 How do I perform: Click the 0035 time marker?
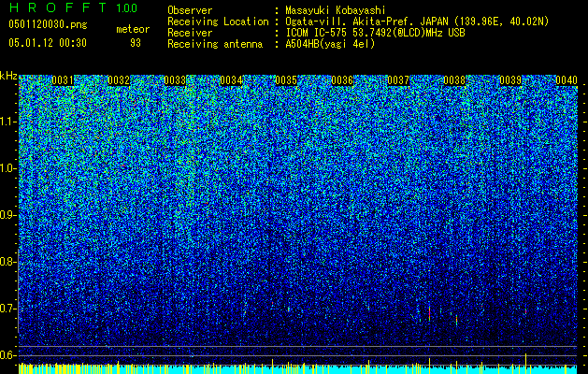tap(286, 80)
